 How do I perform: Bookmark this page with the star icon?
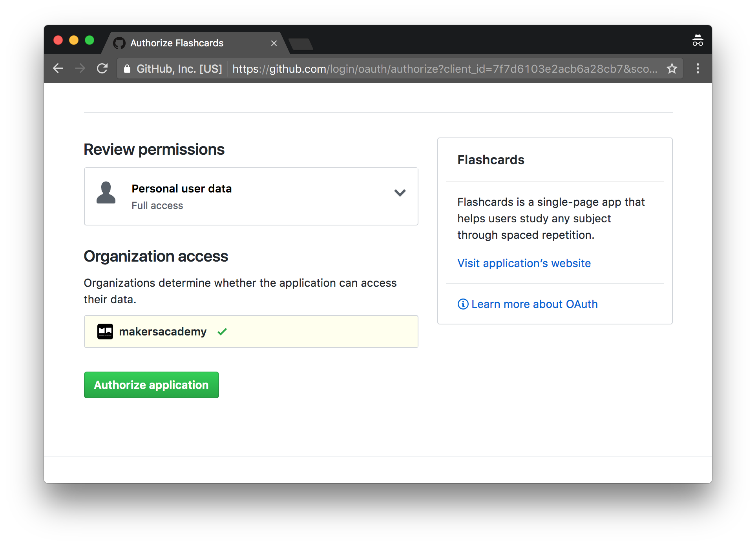[672, 68]
